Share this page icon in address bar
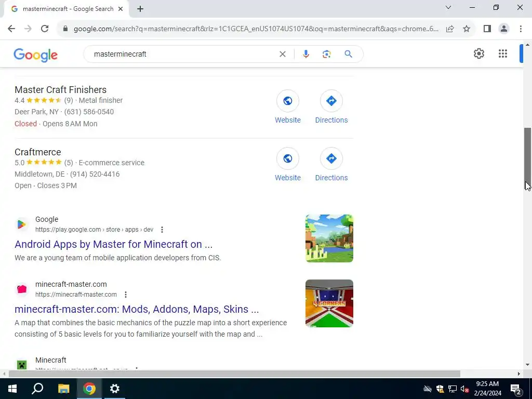The width and height of the screenshot is (532, 399). coord(450,29)
